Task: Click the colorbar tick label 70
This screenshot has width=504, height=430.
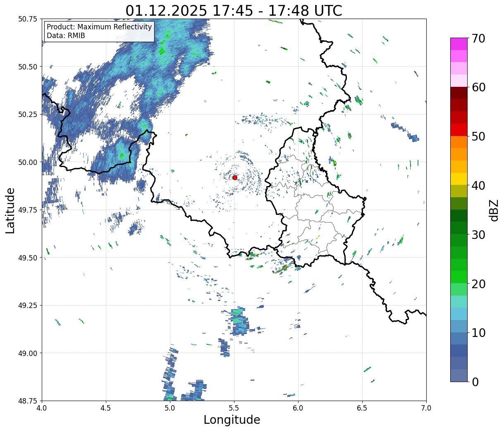Action: (x=478, y=38)
